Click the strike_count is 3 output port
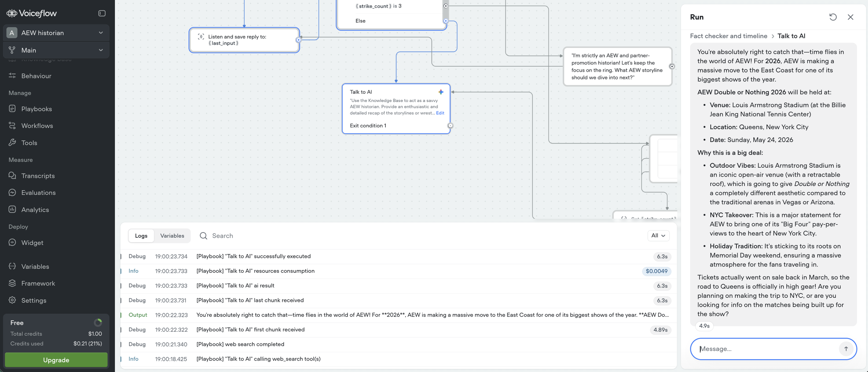868x372 pixels. click(446, 6)
